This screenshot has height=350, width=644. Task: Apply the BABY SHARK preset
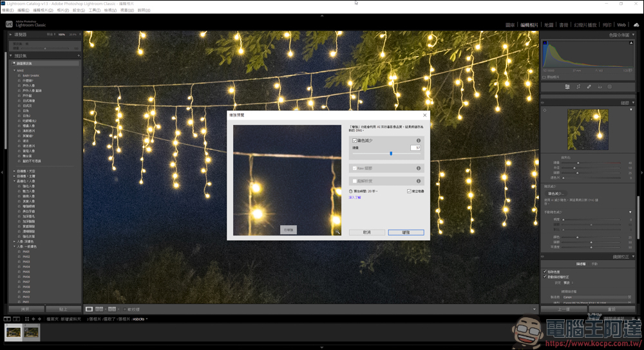click(31, 75)
